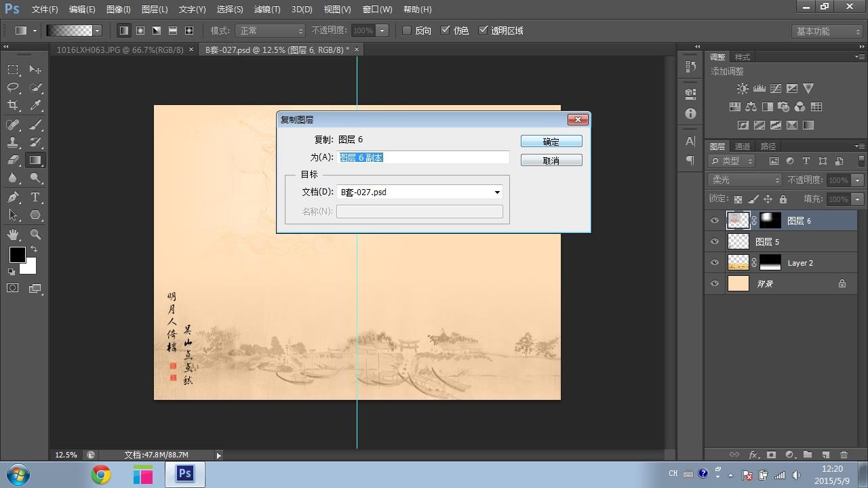Image resolution: width=868 pixels, height=488 pixels.
Task: Select the Crop tool
Action: [13, 105]
